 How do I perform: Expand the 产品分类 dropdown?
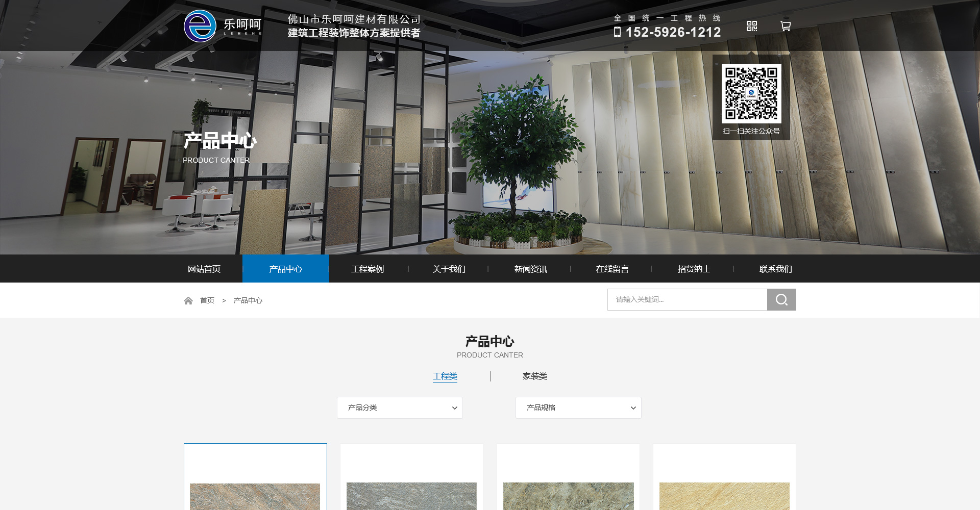pos(400,407)
